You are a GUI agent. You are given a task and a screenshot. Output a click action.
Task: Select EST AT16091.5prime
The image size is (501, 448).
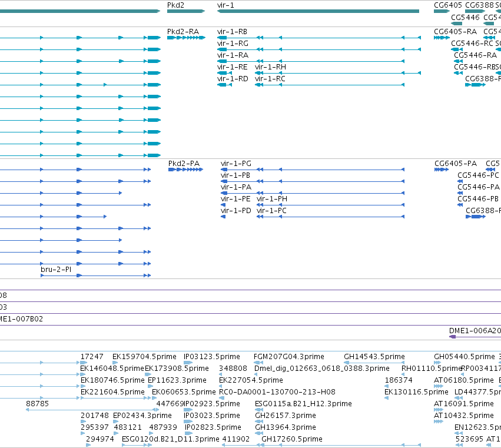coord(464,404)
